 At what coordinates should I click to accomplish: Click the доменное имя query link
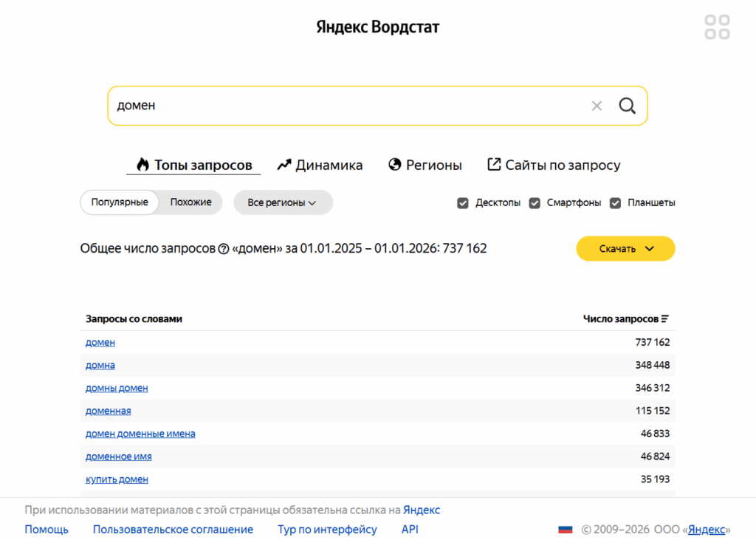pyautogui.click(x=119, y=457)
